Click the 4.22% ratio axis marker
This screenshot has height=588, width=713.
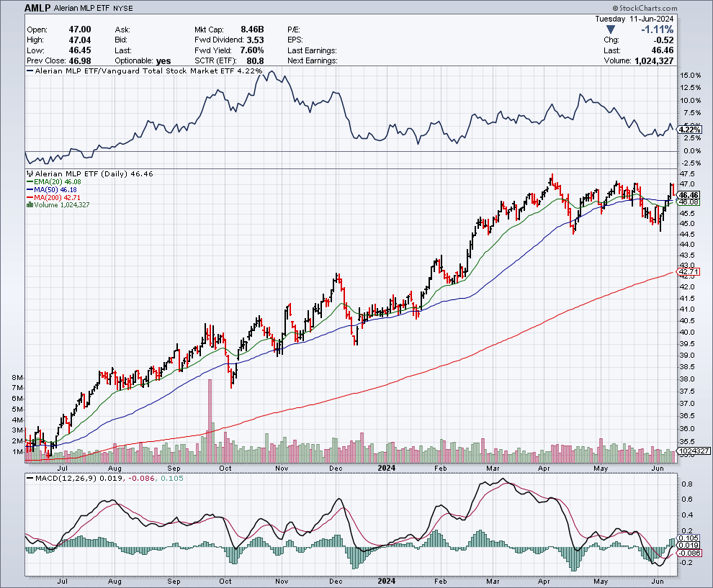[x=690, y=130]
